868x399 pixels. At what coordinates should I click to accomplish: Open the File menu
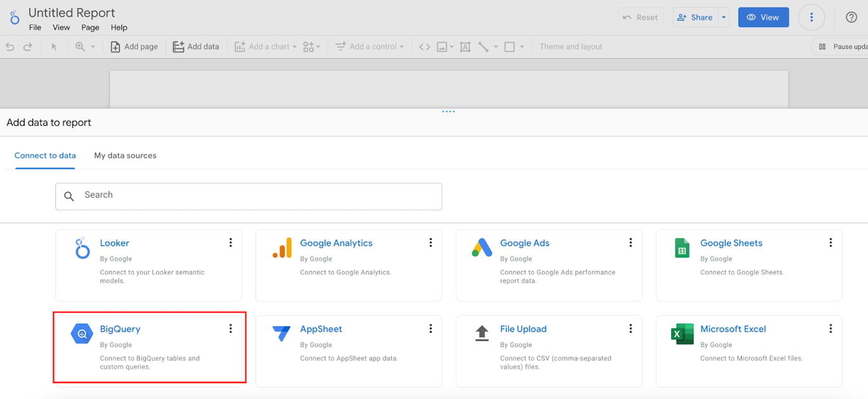coord(35,27)
